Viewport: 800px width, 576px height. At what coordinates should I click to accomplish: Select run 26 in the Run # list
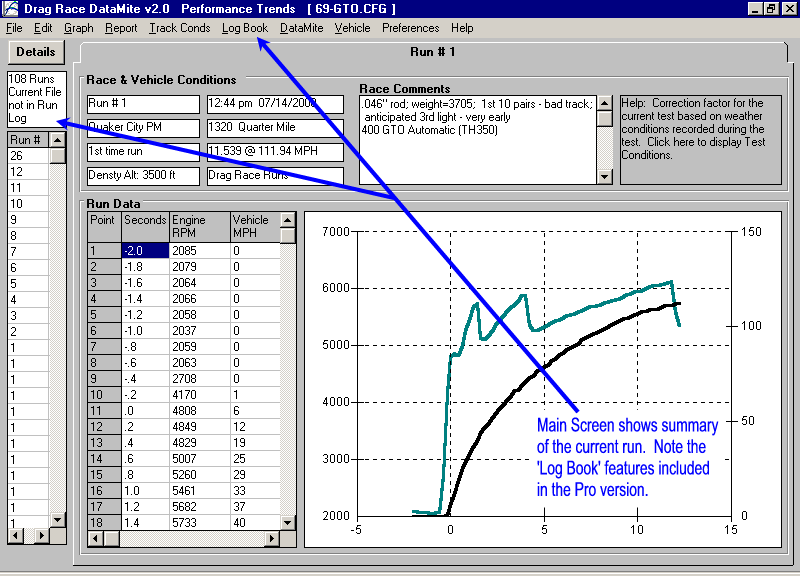(28, 156)
